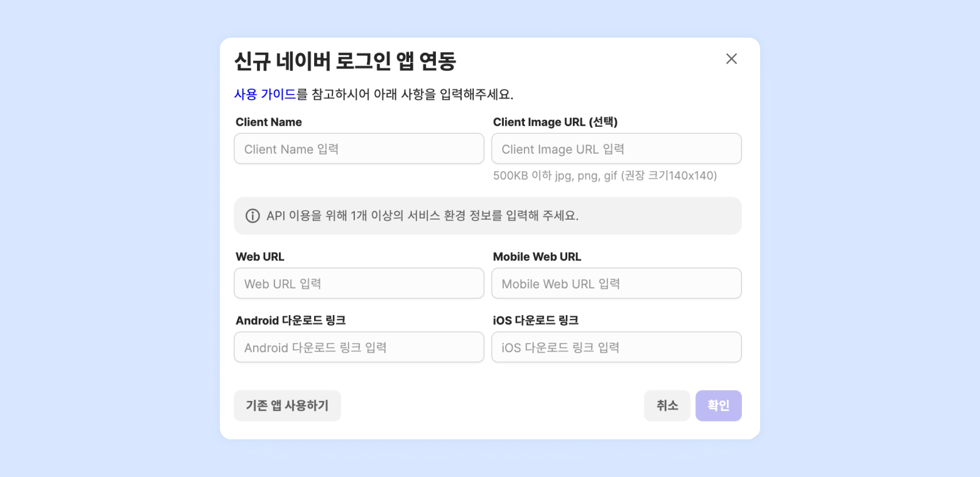Select the Web URL input field
This screenshot has width=980, height=477.
pos(359,284)
